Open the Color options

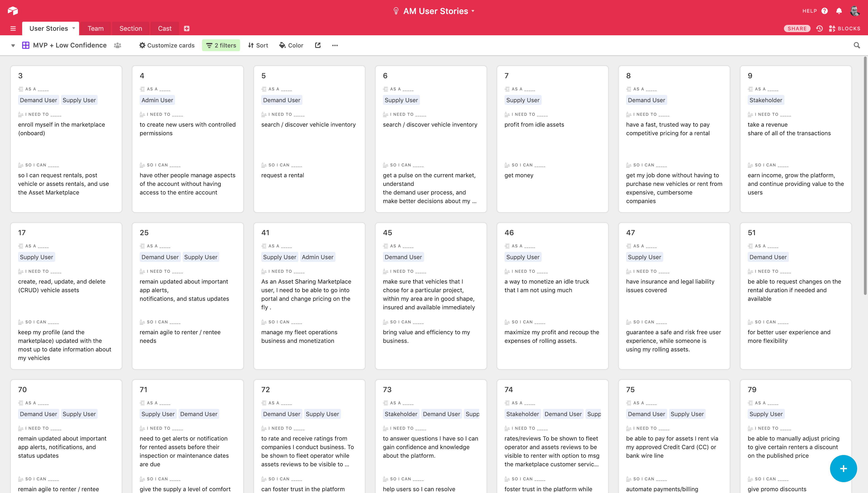coord(291,45)
